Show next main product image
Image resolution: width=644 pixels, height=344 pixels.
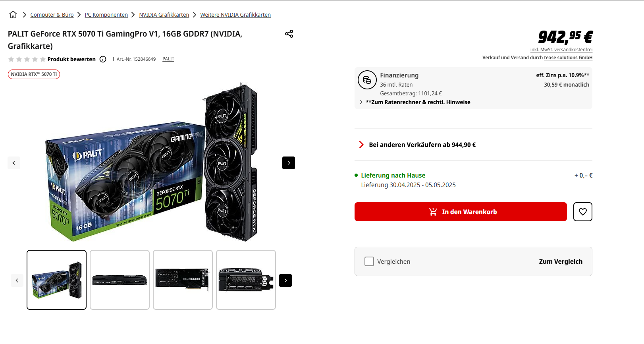click(289, 163)
